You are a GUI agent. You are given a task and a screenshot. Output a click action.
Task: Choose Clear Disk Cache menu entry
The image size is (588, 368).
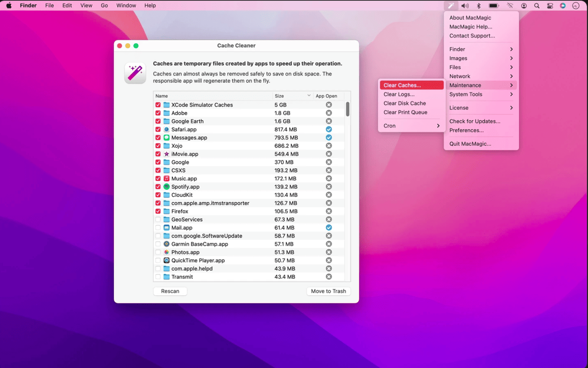[x=412, y=103]
